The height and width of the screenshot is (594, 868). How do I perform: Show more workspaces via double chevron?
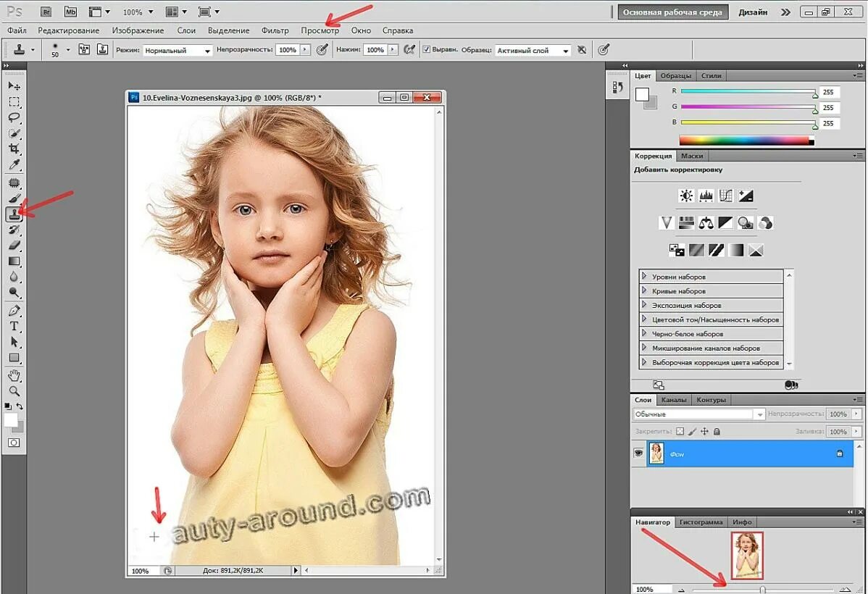tap(785, 12)
